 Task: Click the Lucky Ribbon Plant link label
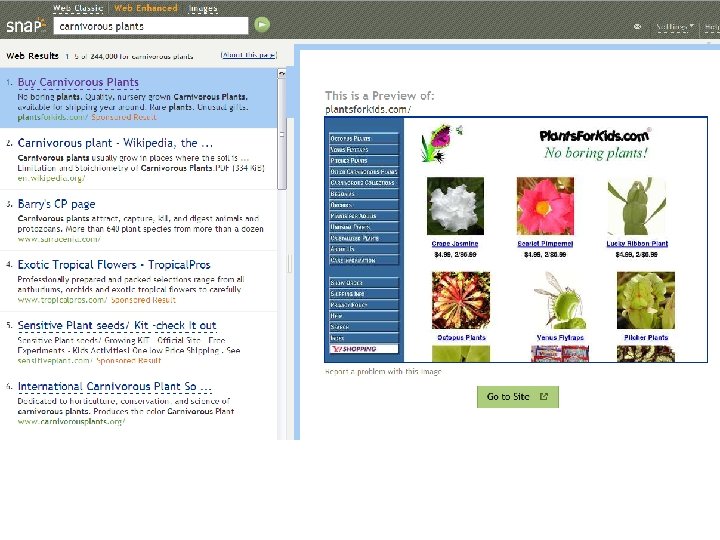637,244
